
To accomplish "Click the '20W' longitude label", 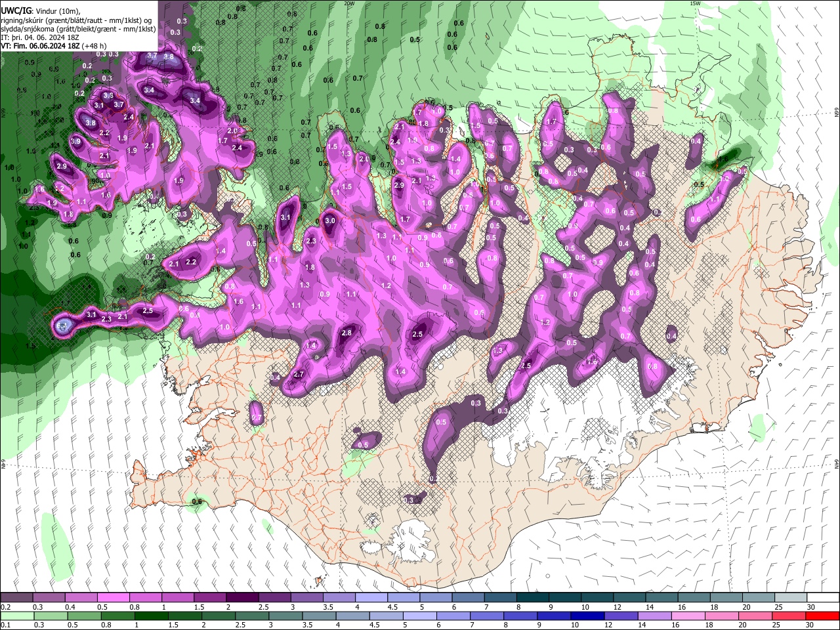I will click(349, 3).
